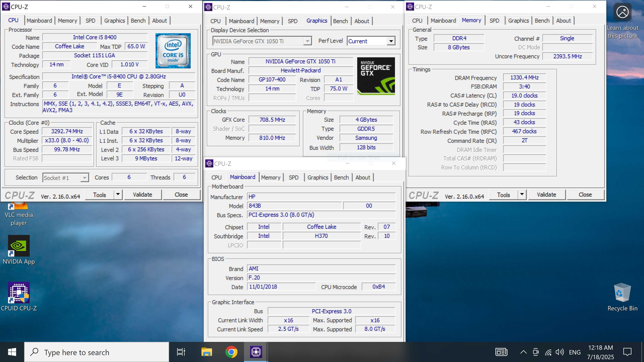Click the GFX Core value 708.5 MHz
Screen dimensions: 644x362
272,120
